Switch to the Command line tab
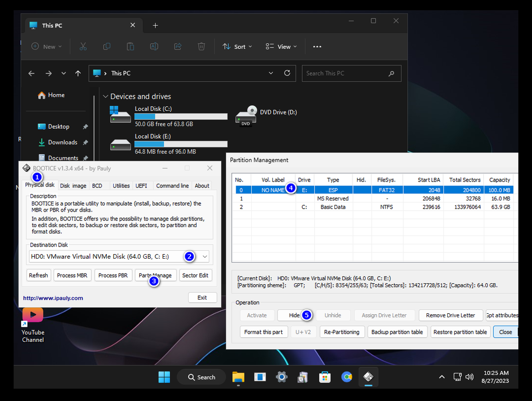The width and height of the screenshot is (532, 401). coord(172,186)
